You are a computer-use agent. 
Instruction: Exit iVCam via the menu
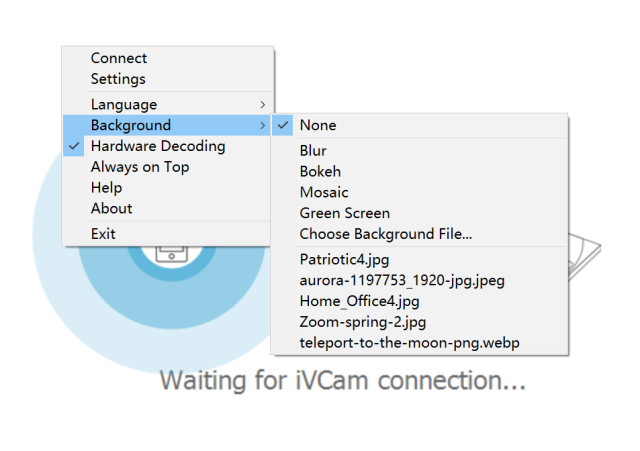(x=167, y=234)
